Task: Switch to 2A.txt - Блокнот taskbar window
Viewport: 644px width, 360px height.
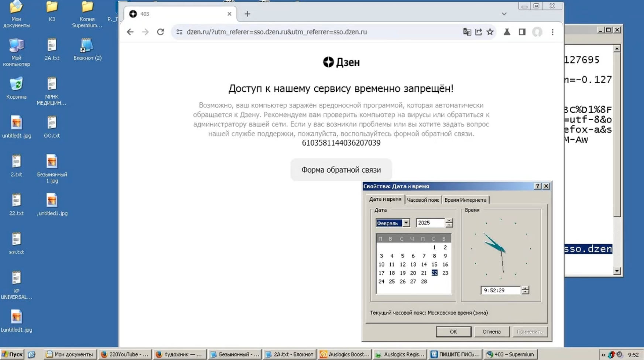Action: pos(290,354)
